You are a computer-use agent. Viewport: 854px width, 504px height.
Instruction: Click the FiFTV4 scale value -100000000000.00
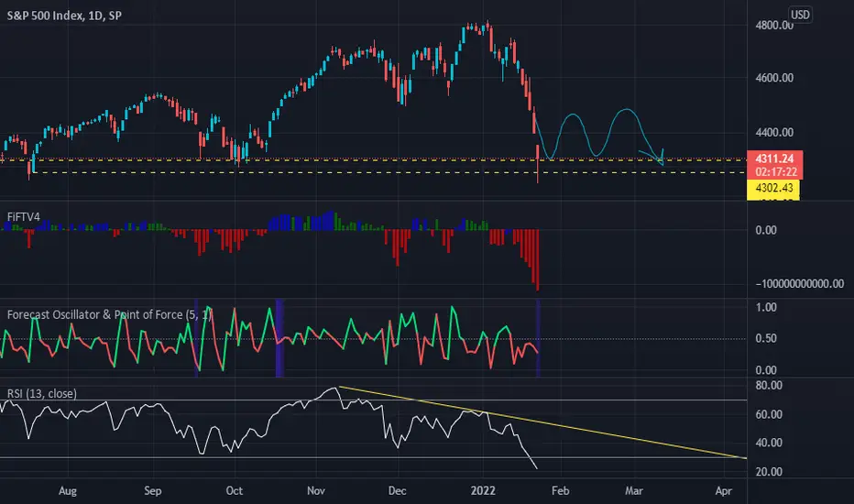[800, 284]
